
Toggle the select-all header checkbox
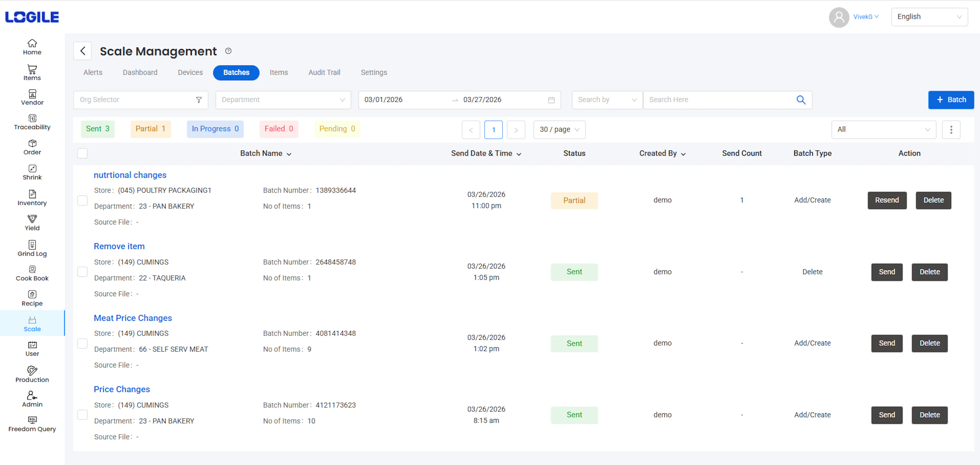click(82, 153)
